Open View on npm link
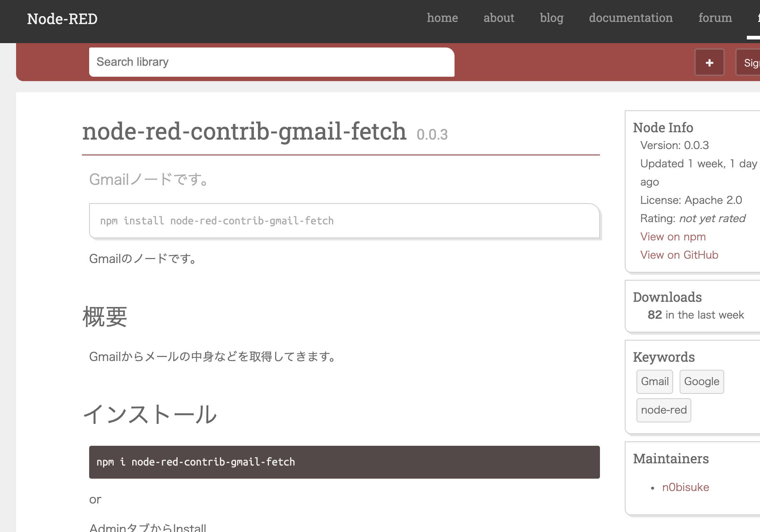This screenshot has height=532, width=760. (673, 236)
